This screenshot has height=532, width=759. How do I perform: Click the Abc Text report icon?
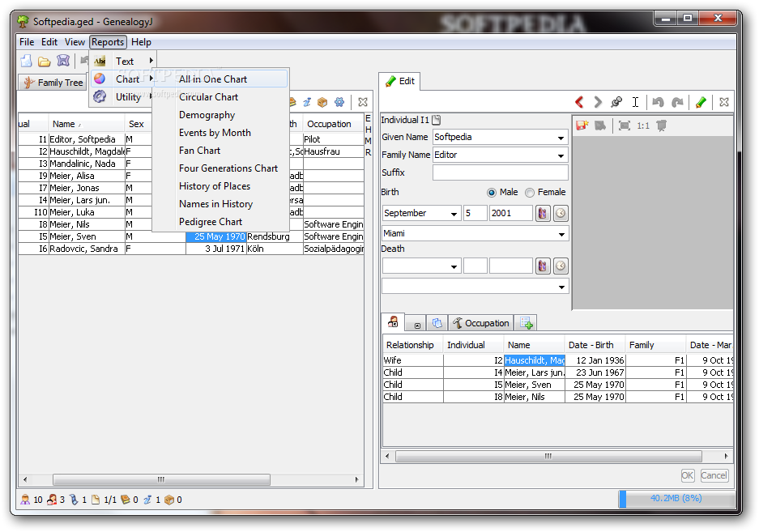click(x=100, y=62)
